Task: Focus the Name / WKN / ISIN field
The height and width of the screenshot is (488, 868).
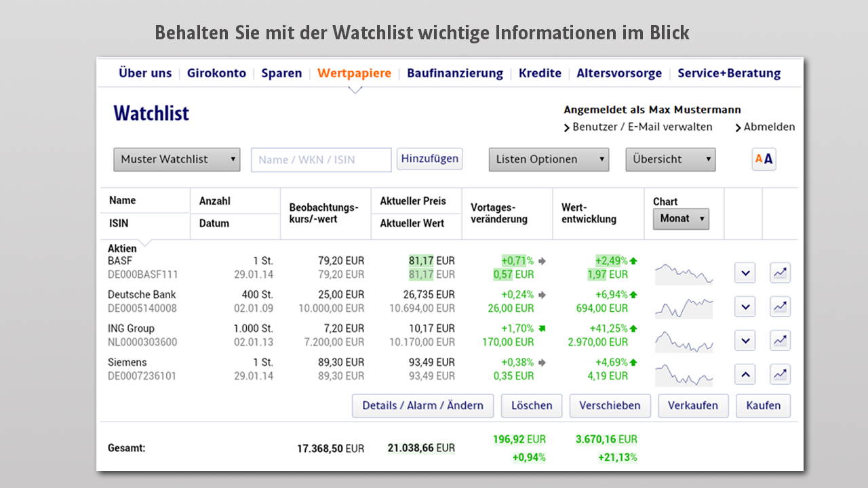Action: coord(321,160)
